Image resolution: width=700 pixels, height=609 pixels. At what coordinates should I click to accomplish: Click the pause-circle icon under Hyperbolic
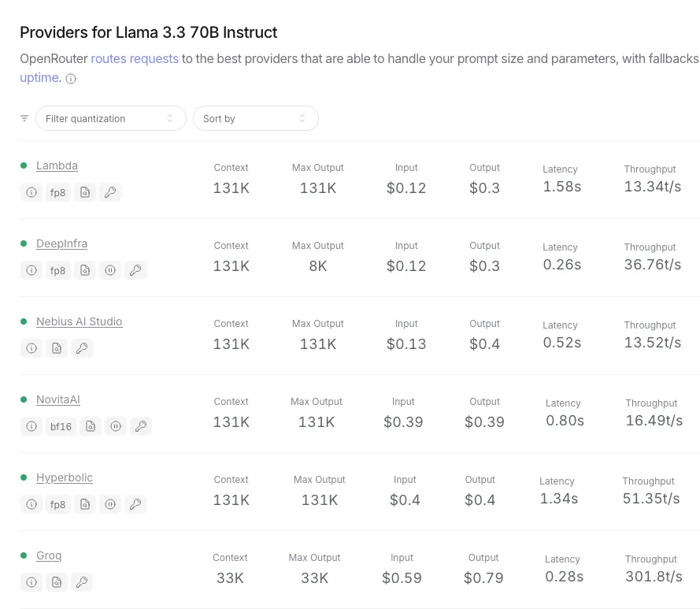click(x=110, y=504)
